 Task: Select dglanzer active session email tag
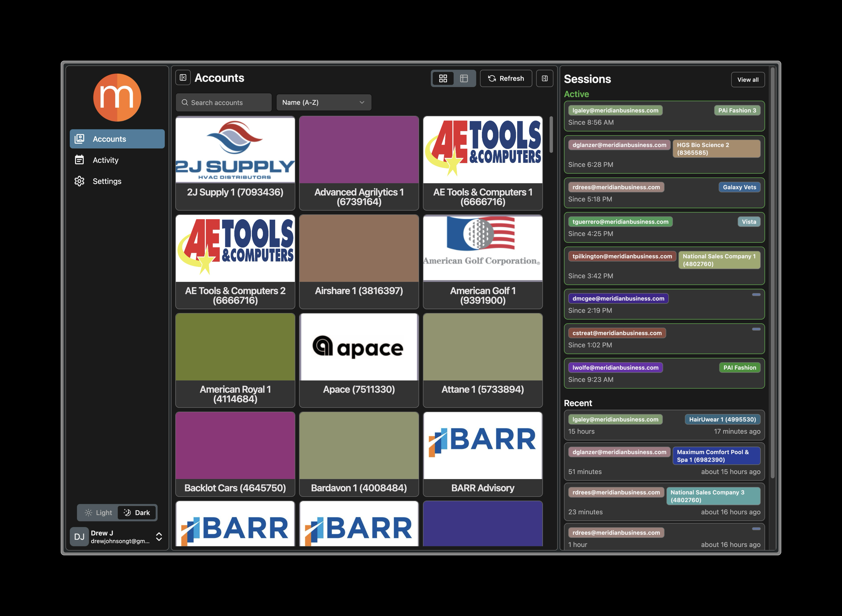619,145
